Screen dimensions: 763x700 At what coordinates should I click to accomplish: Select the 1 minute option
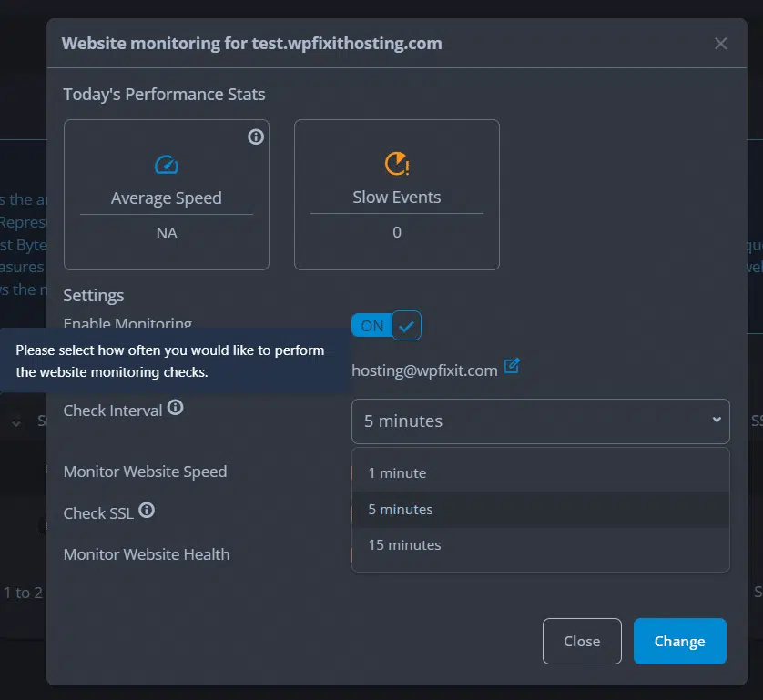tap(540, 472)
